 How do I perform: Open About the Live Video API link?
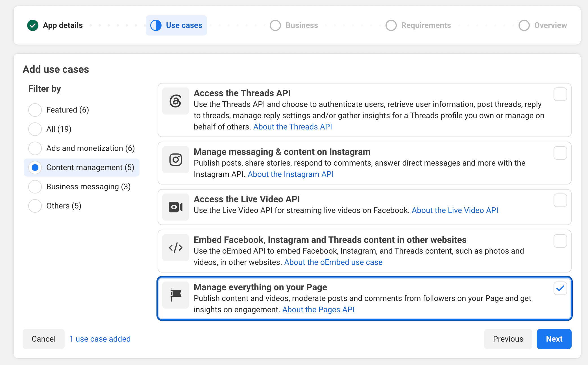click(x=455, y=210)
